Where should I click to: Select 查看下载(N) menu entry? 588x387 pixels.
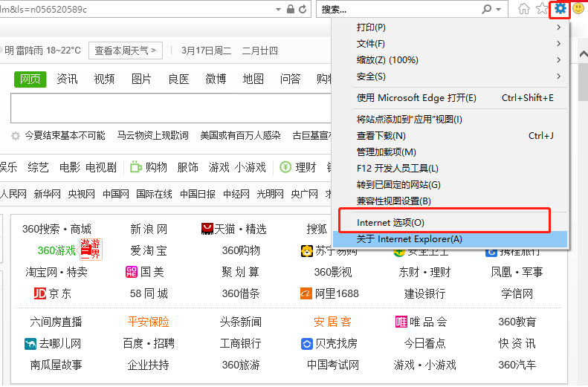(381, 136)
